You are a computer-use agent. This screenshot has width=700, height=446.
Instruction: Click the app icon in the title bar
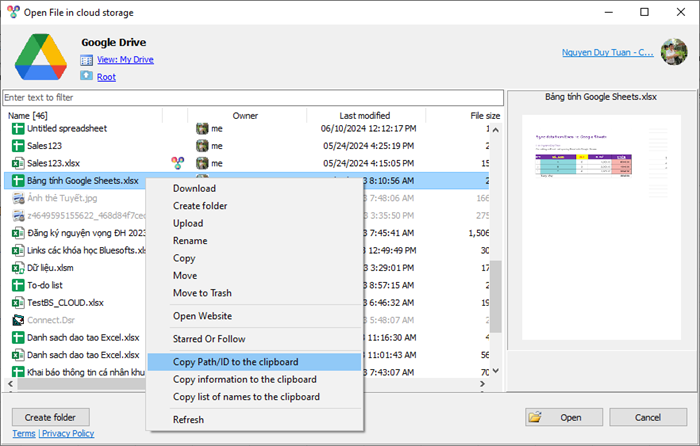click(13, 12)
